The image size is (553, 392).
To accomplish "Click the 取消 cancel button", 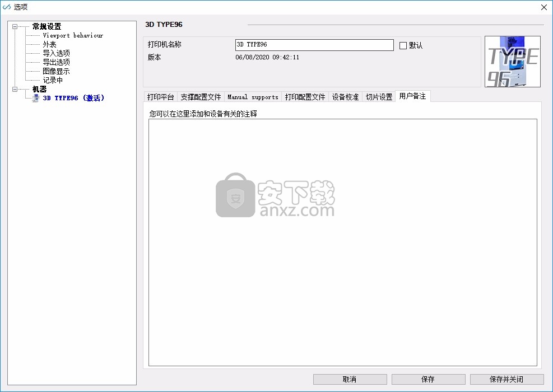I will point(350,379).
